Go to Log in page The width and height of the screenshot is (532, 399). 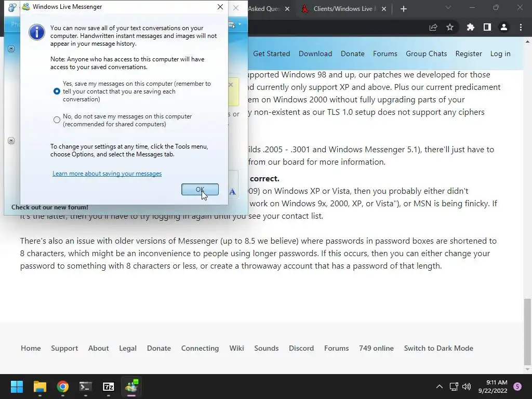[x=500, y=54]
